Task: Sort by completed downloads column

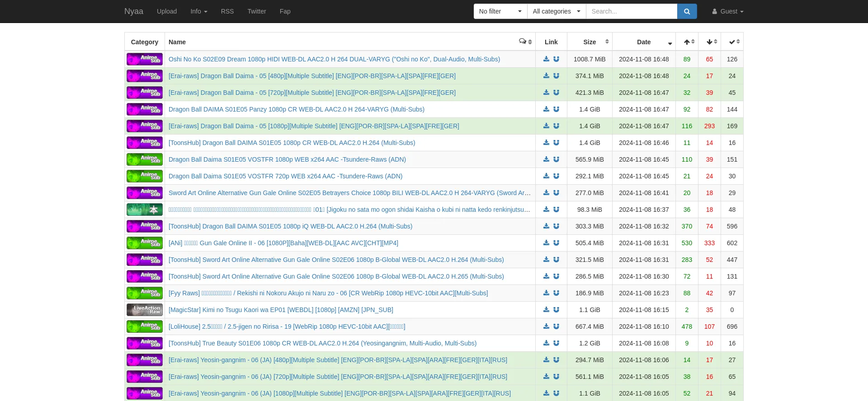Action: (x=732, y=42)
